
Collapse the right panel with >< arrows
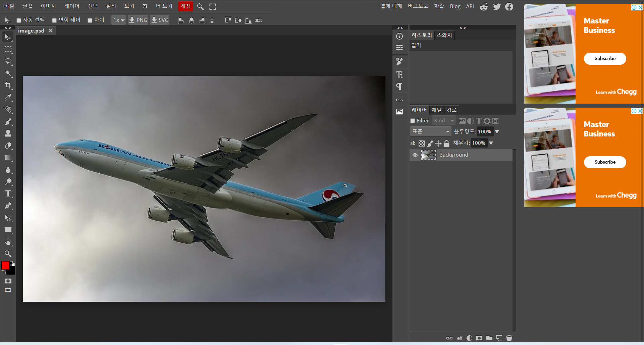tap(463, 28)
